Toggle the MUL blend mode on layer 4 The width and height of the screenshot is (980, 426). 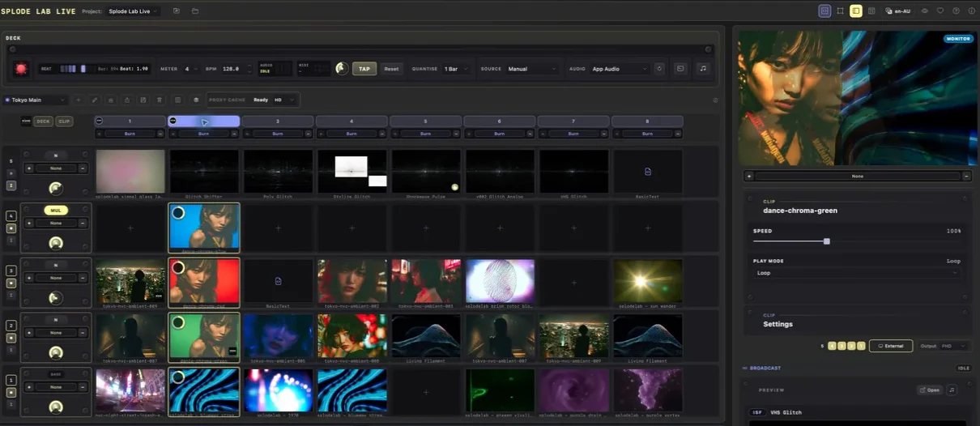pyautogui.click(x=56, y=210)
